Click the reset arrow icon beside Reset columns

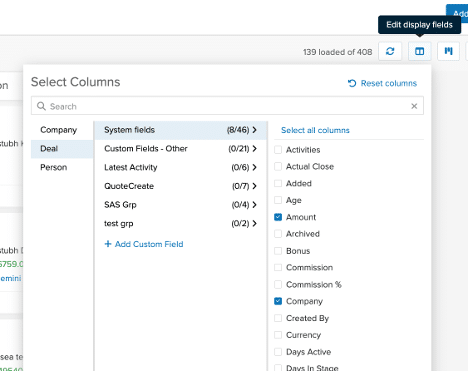[x=352, y=83]
